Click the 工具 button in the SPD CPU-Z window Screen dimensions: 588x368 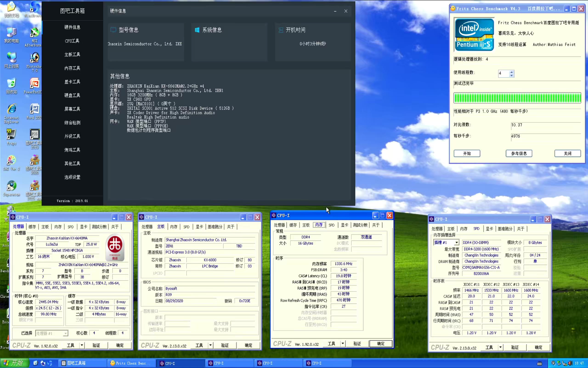(489, 347)
